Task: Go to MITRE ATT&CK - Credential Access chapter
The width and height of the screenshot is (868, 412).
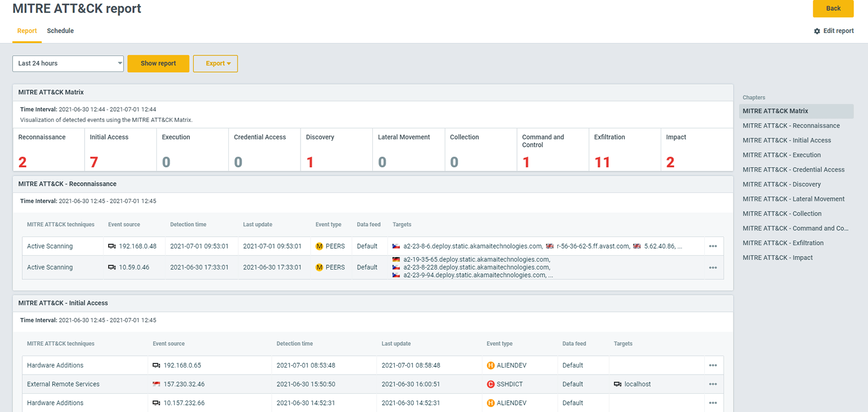Action: [793, 170]
